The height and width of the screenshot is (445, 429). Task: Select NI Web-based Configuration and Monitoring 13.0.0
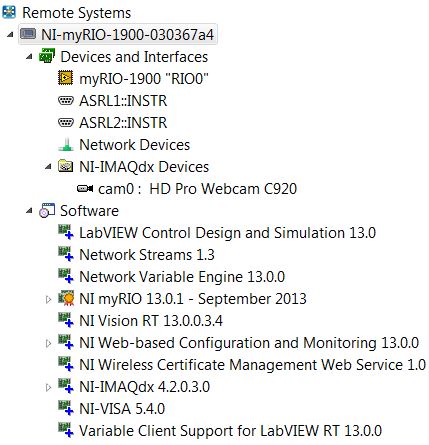click(249, 343)
